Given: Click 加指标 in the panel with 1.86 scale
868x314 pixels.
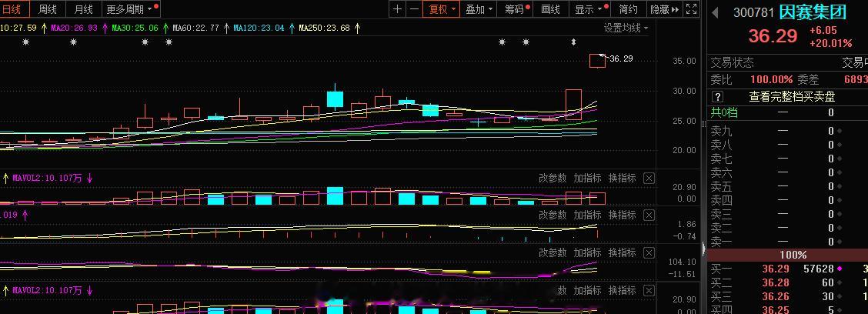Looking at the screenshot, I should pos(587,215).
